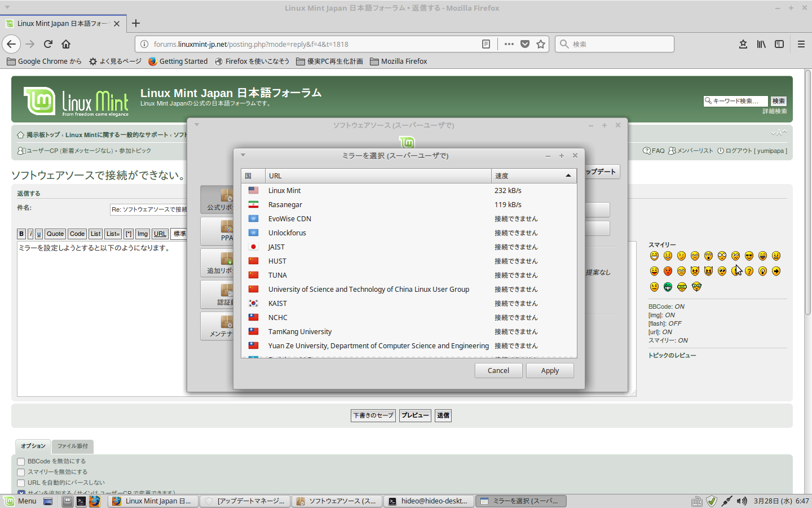The image size is (812, 508).
Task: Click the forum keyword search field
Action: (735, 101)
